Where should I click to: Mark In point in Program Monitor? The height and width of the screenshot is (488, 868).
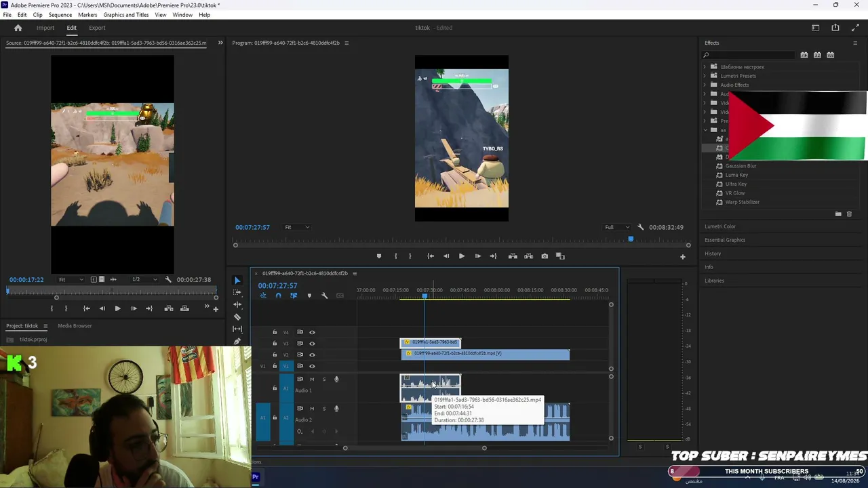(396, 256)
